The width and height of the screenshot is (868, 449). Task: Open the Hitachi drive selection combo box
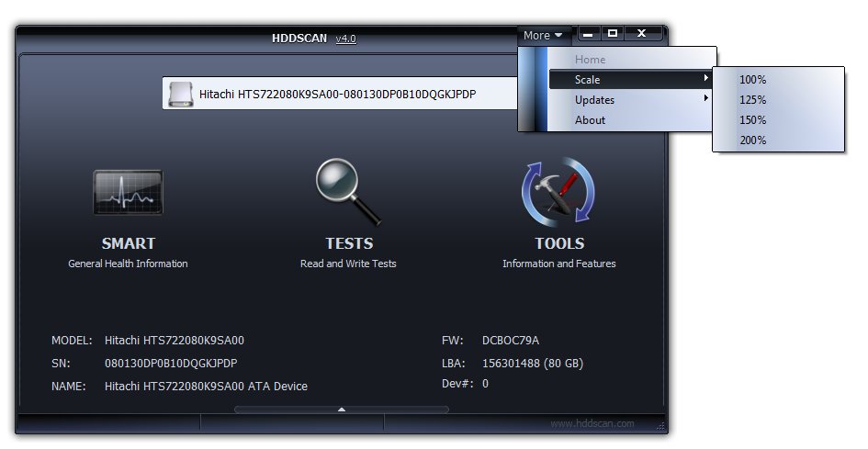pos(341,94)
